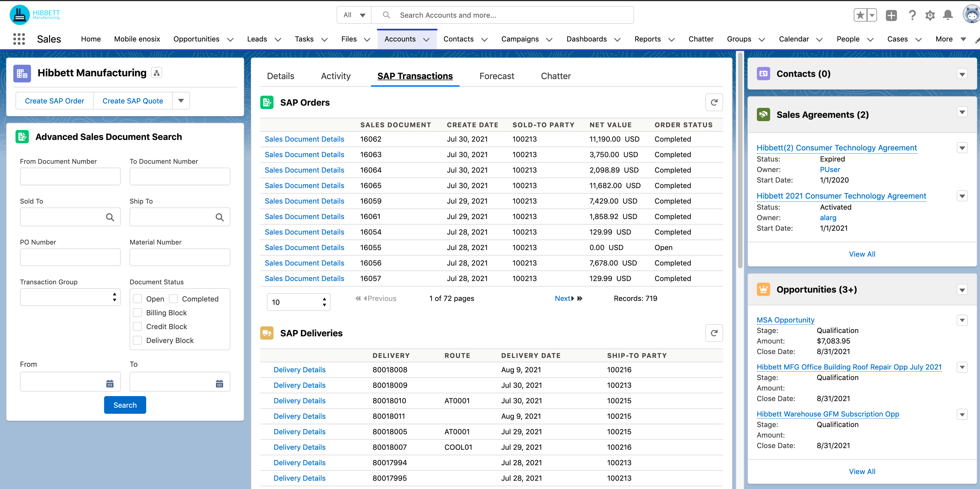980x489 pixels.
Task: Check the Billing Block checkbox
Action: (137, 312)
